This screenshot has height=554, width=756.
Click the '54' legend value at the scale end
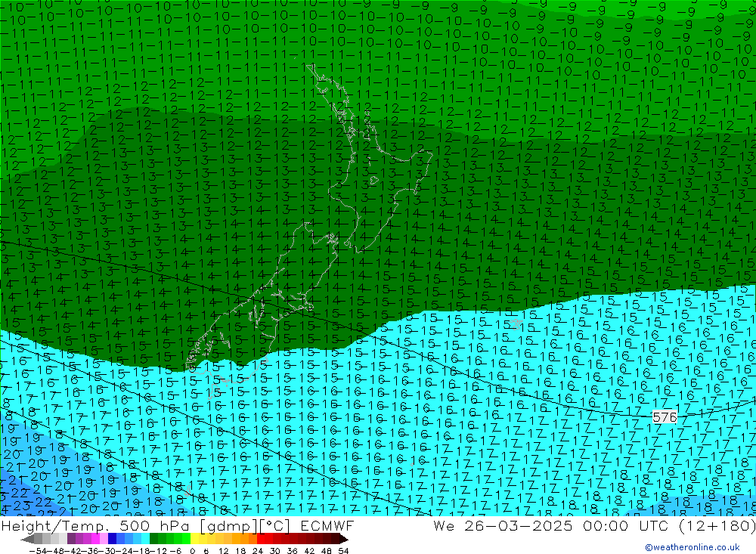tap(343, 551)
